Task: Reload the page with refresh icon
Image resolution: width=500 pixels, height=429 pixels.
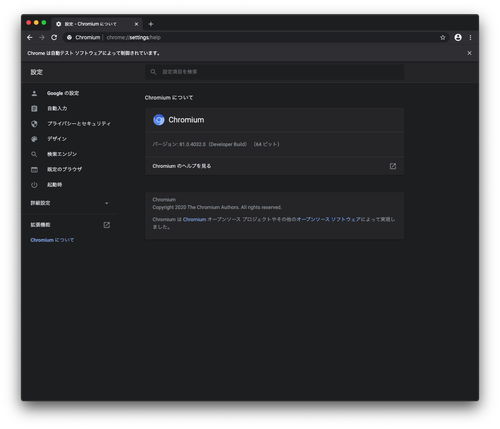Action: (54, 38)
